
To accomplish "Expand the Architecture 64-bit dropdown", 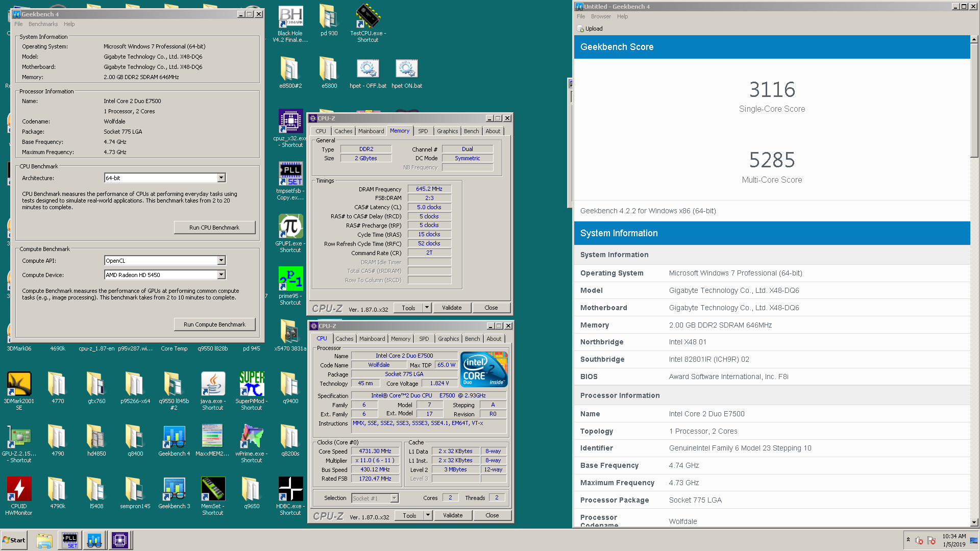I will 221,178.
